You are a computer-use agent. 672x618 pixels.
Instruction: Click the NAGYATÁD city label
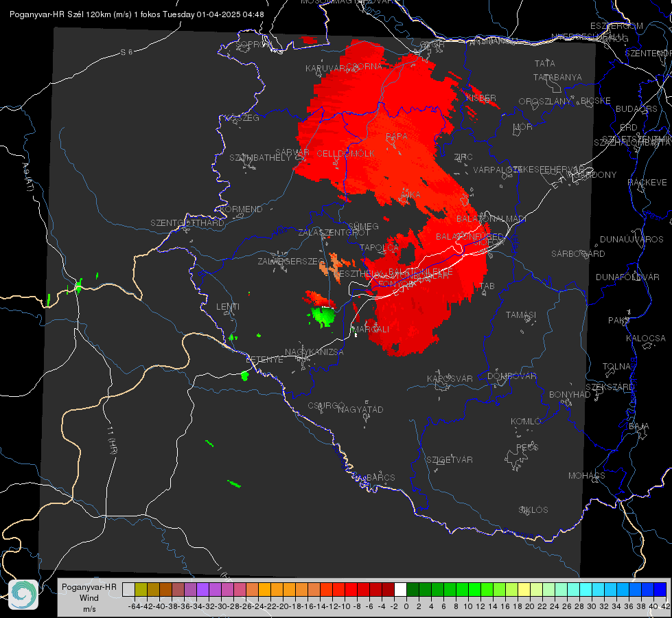point(360,409)
